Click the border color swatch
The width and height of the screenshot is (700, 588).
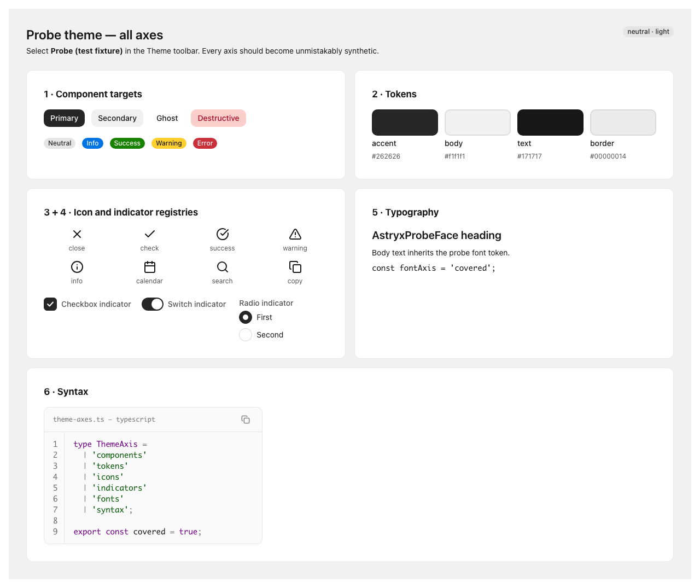[623, 123]
